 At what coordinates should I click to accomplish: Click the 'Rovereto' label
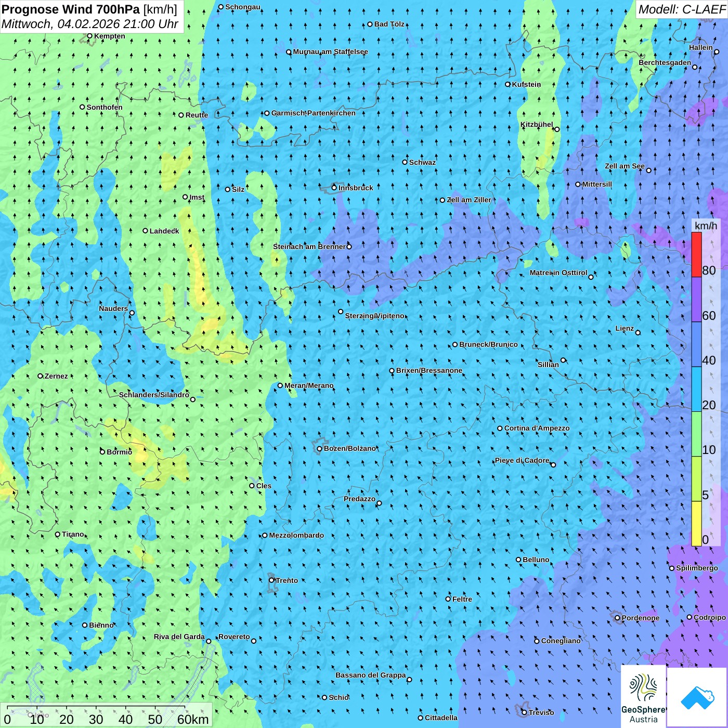point(234,636)
